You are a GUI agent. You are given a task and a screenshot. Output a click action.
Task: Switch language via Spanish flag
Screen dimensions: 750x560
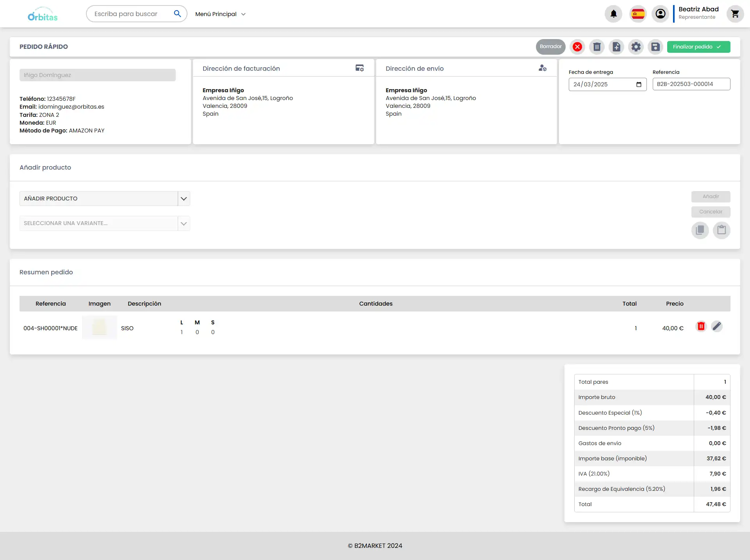point(638,14)
